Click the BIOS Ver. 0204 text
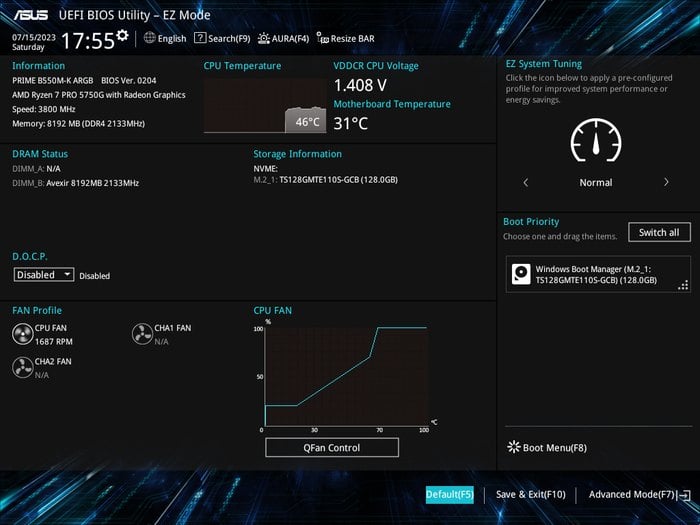 tap(129, 80)
